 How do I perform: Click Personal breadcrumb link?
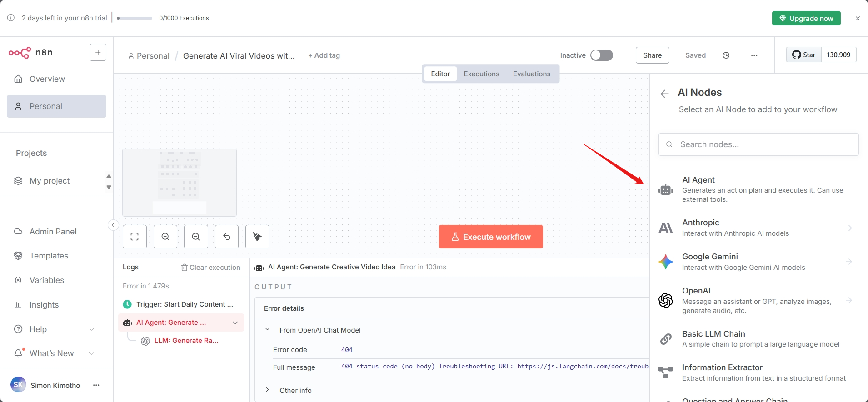coord(149,56)
